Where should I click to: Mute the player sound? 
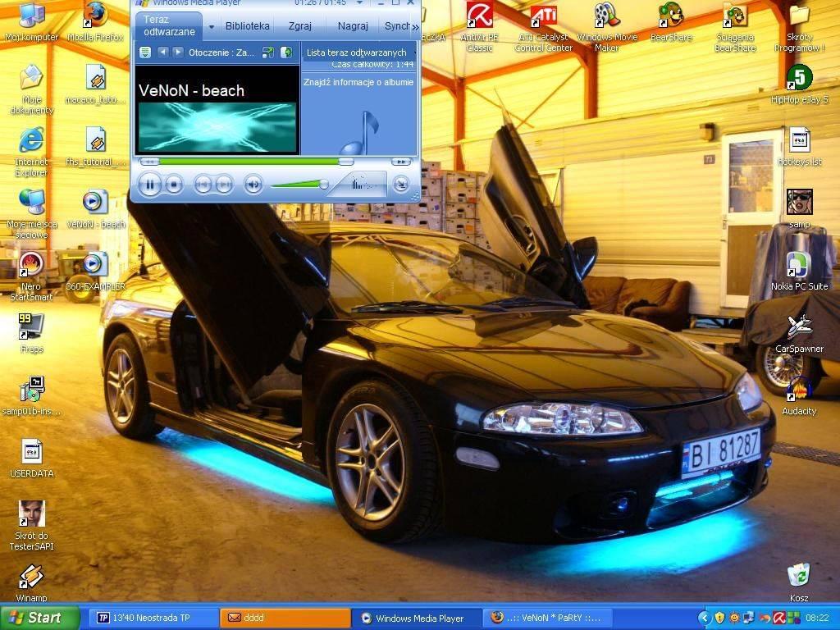click(253, 185)
